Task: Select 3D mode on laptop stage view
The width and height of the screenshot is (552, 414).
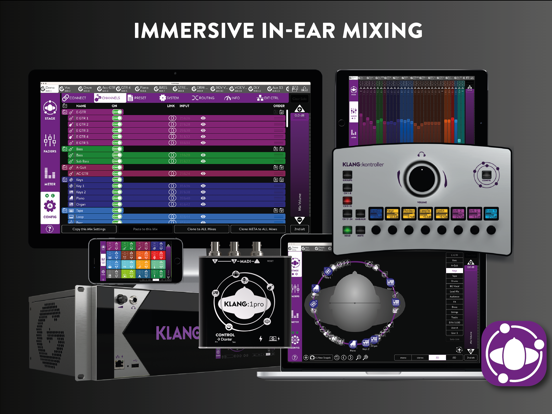Action: point(437,357)
